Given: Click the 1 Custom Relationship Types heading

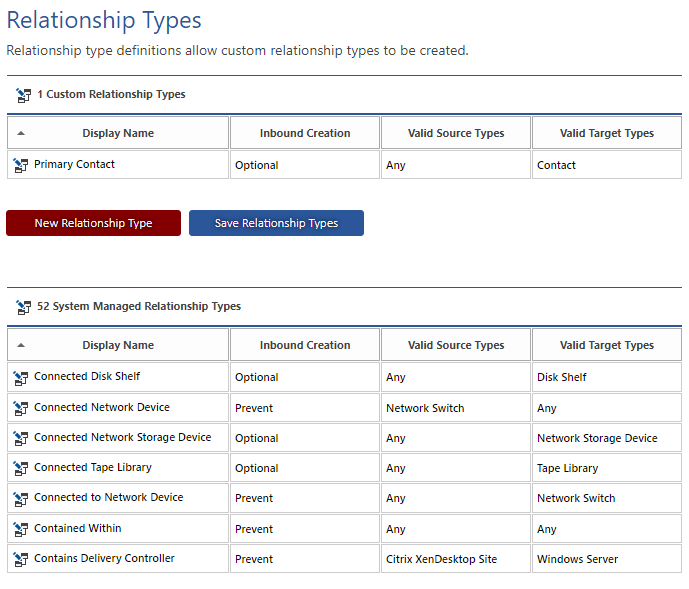Looking at the screenshot, I should [x=111, y=95].
